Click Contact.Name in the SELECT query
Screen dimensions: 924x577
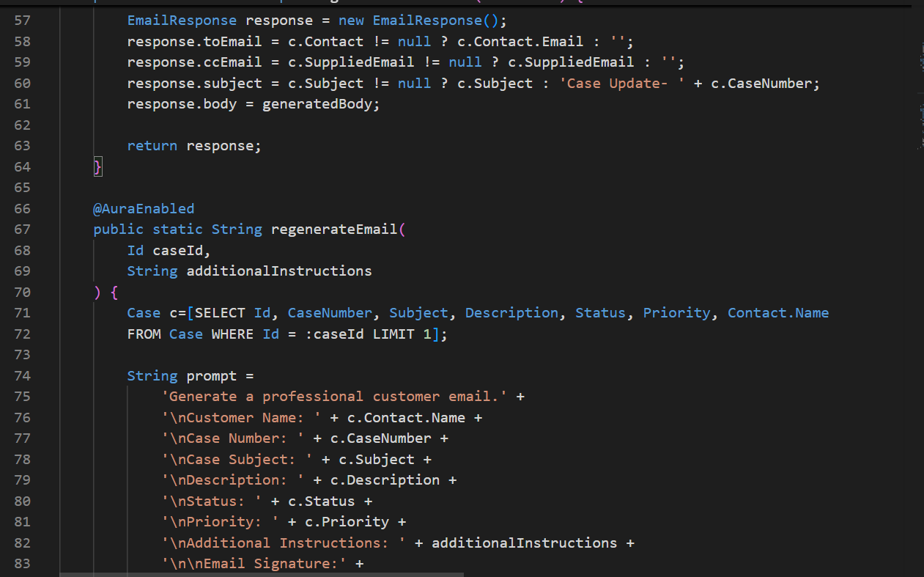[778, 313]
